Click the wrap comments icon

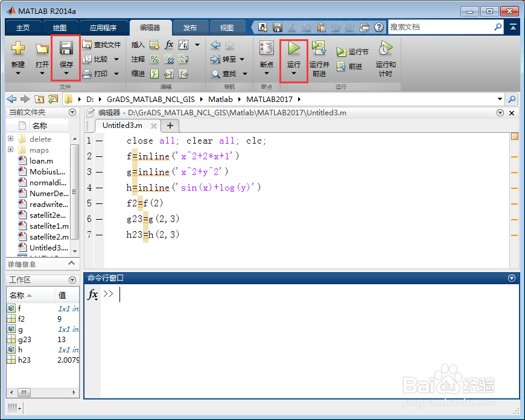click(x=183, y=59)
